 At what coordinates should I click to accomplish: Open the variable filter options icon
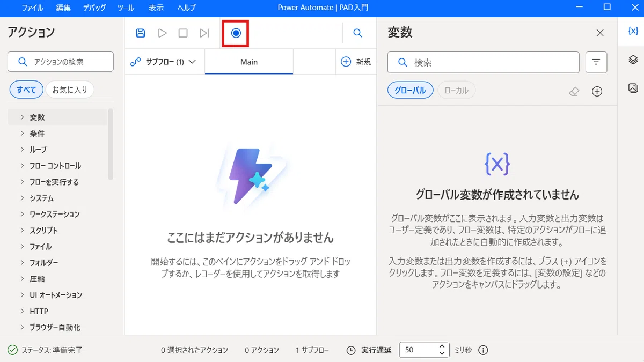(596, 62)
